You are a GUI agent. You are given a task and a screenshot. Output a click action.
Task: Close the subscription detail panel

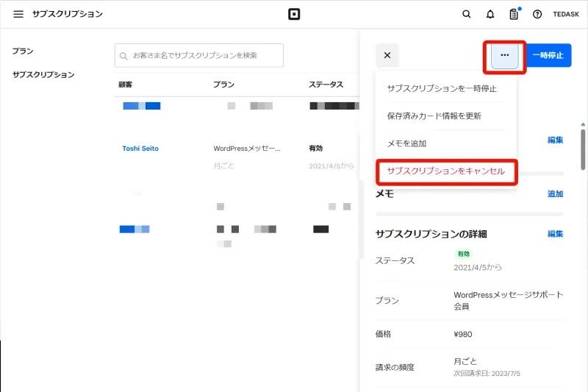point(387,55)
